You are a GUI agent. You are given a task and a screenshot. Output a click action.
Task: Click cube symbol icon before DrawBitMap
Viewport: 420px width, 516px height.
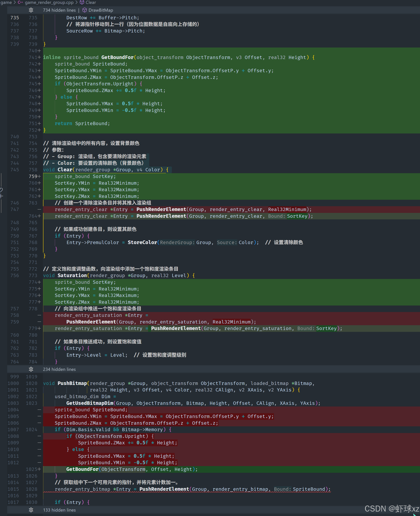point(84,10)
